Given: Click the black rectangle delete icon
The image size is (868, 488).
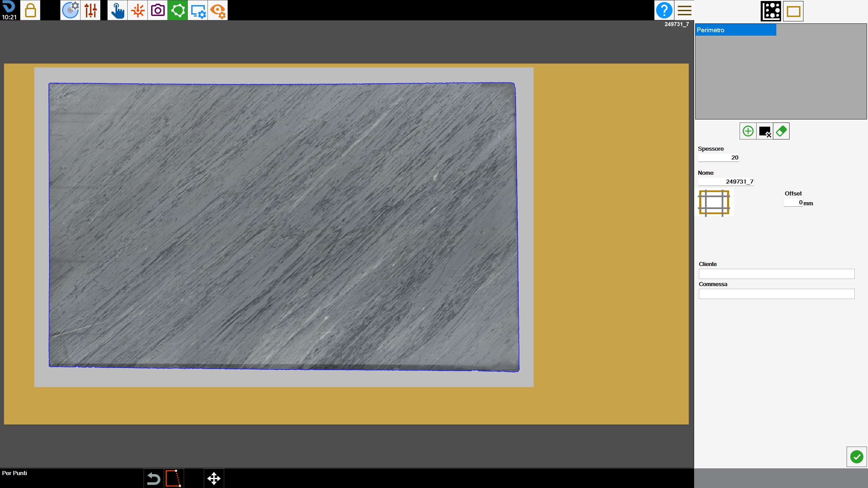Looking at the screenshot, I should 765,131.
